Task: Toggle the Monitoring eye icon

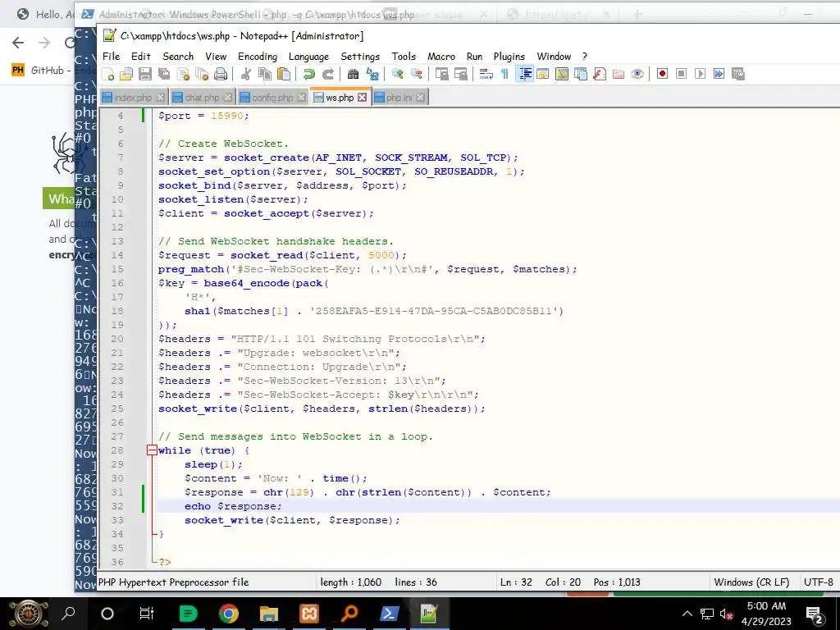Action: click(637, 74)
